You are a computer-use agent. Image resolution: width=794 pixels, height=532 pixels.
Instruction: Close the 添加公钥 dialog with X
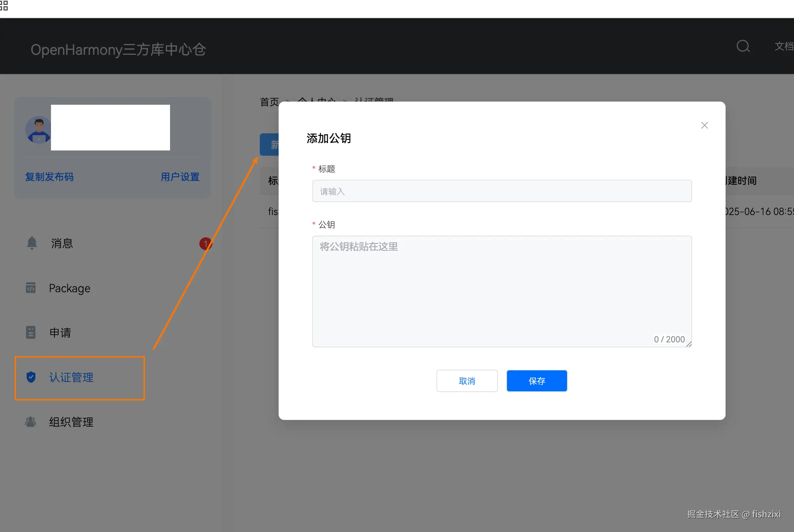pos(704,125)
